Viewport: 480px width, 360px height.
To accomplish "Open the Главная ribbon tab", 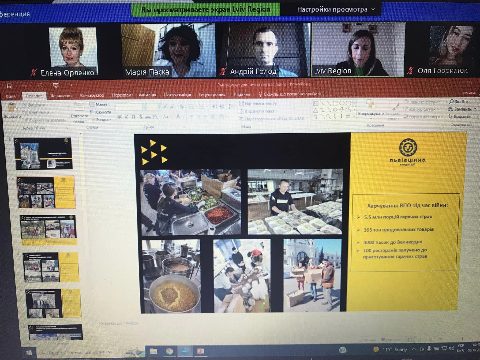I will [x=34, y=96].
